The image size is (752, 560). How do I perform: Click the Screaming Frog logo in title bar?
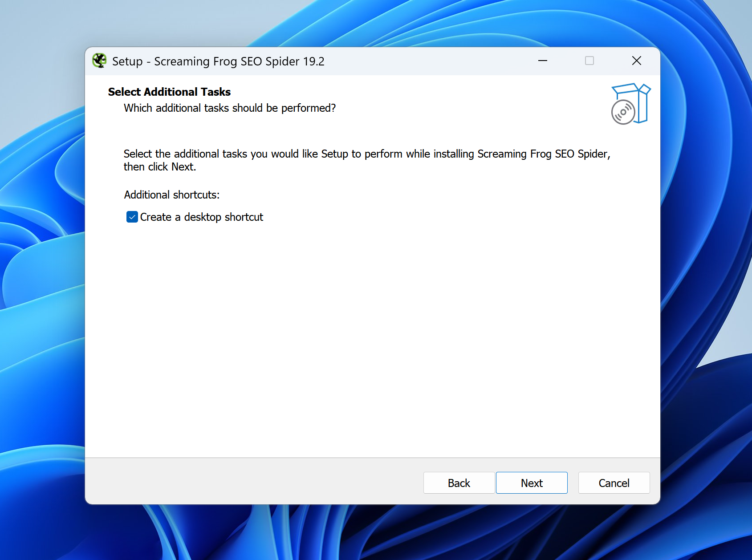coord(99,61)
